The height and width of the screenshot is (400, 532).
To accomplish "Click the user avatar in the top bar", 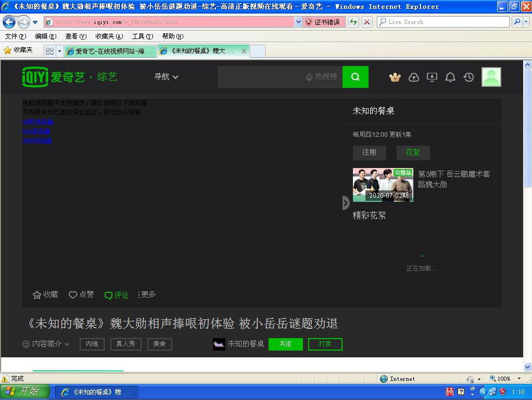I will (x=491, y=77).
